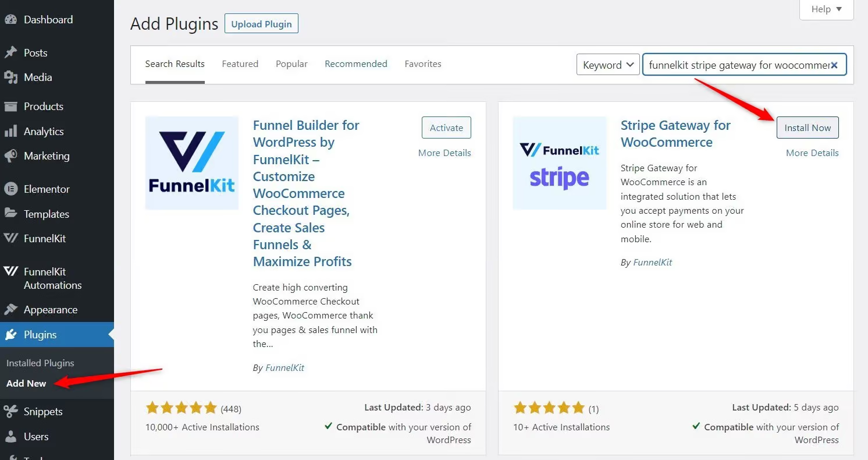Viewport: 868px width, 460px height.
Task: Install Stripe Gateway for WooCommerce now
Action: point(807,128)
